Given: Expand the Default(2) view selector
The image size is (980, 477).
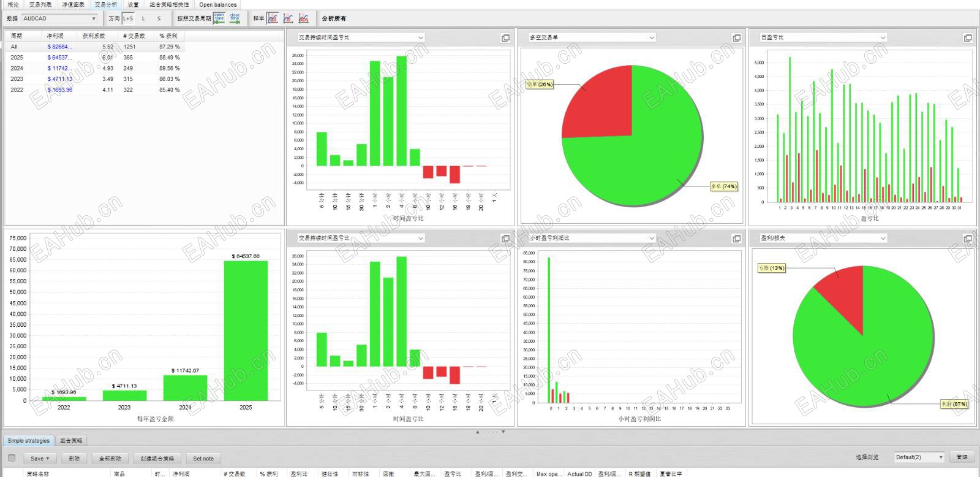Looking at the screenshot, I should click(919, 457).
